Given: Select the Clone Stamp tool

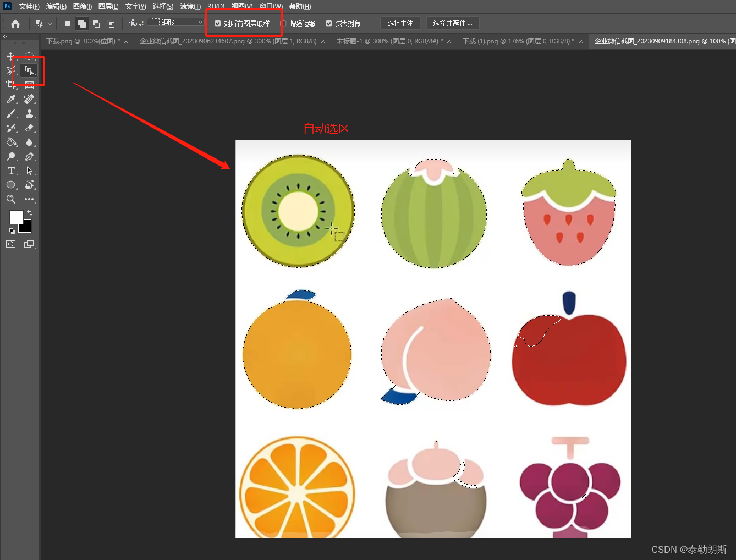Looking at the screenshot, I should coord(29,113).
